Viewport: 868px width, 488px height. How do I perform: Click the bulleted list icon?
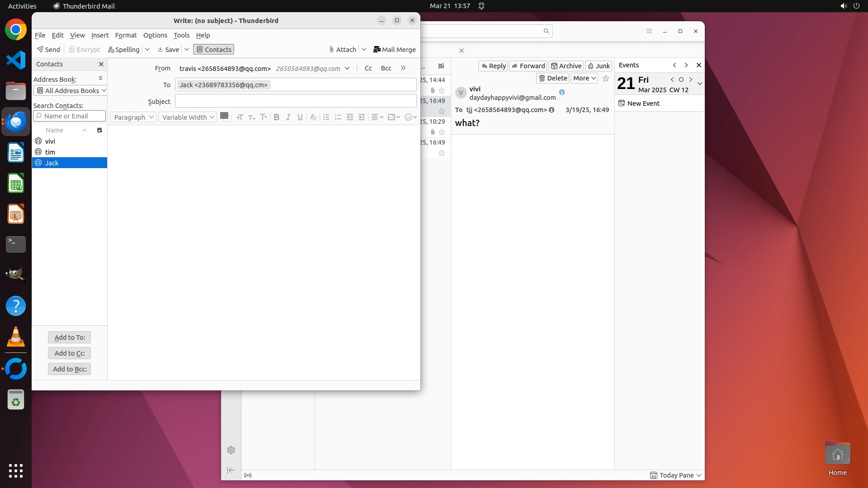(326, 117)
